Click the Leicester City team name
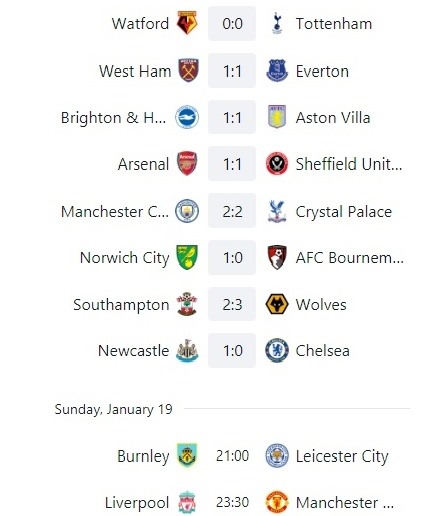The height and width of the screenshot is (516, 446). point(342,456)
